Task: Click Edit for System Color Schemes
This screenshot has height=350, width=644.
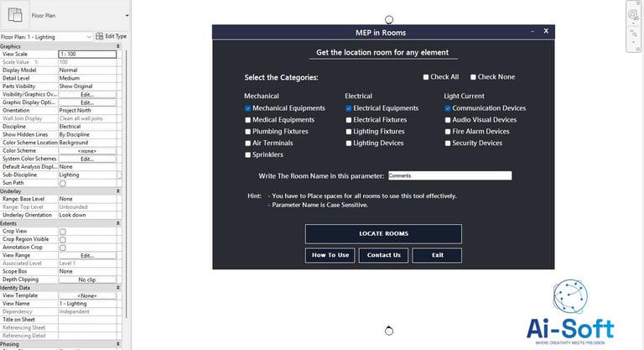Action: pos(87,159)
